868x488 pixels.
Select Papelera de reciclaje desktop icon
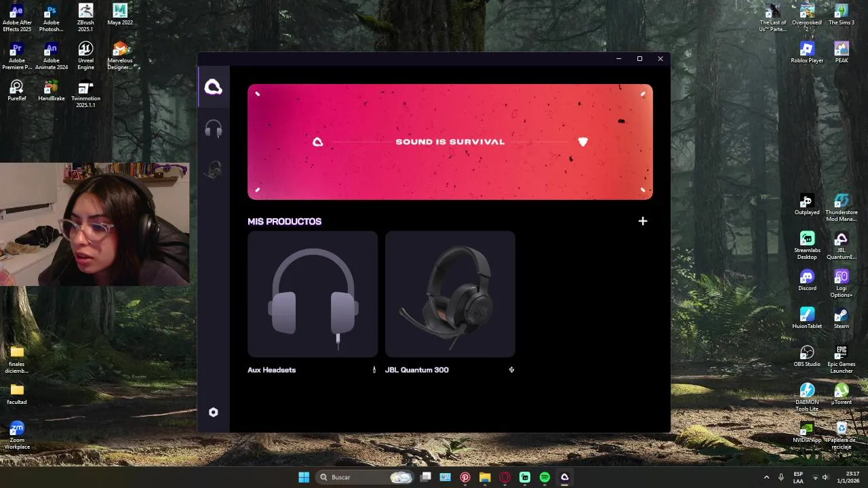842,436
